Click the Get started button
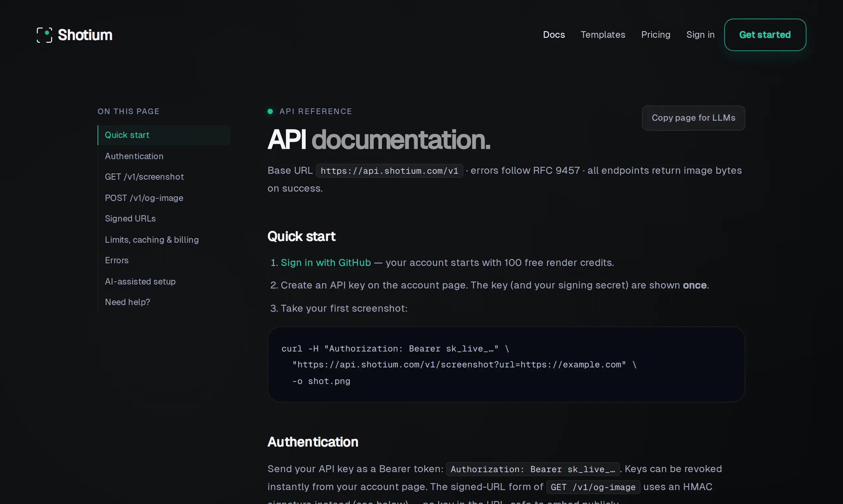Viewport: 843px width, 504px height. click(765, 34)
